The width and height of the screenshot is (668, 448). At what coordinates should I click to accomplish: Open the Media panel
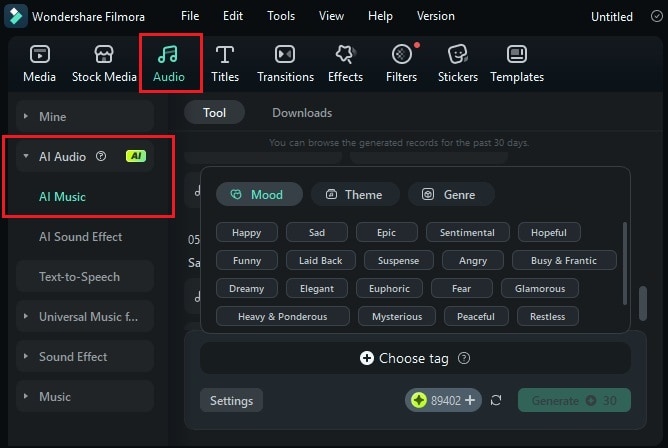point(40,64)
